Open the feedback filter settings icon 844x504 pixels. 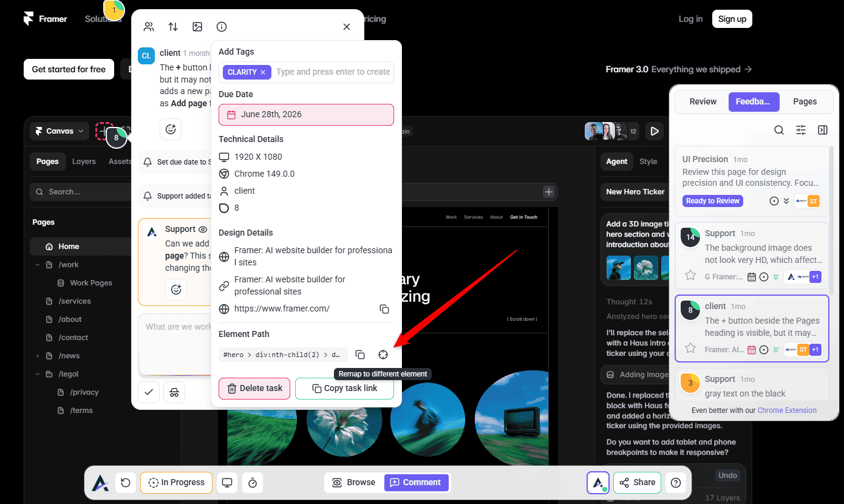[x=801, y=130]
